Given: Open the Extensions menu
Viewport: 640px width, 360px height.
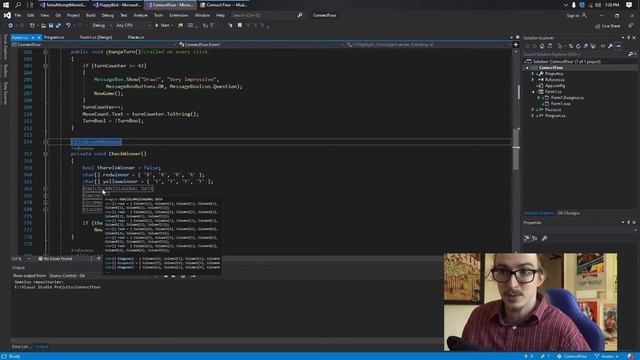Looking at the screenshot, I should 179,15.
